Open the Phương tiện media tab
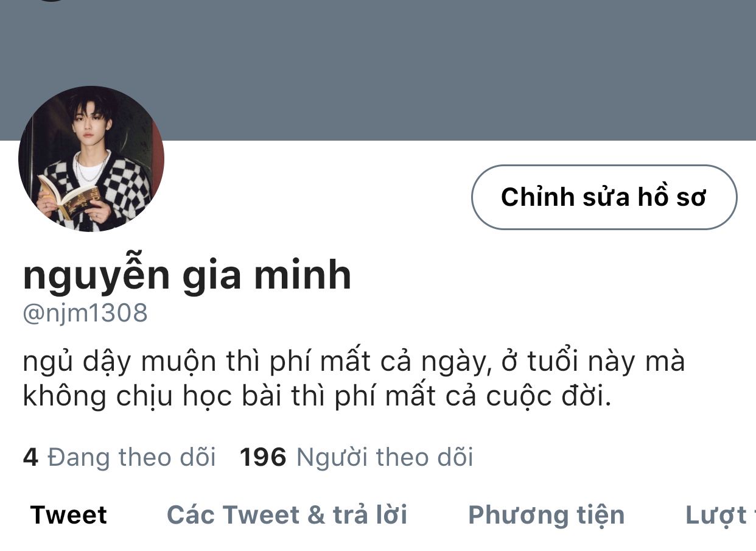Screen dimensions: 756x551 click(x=546, y=515)
